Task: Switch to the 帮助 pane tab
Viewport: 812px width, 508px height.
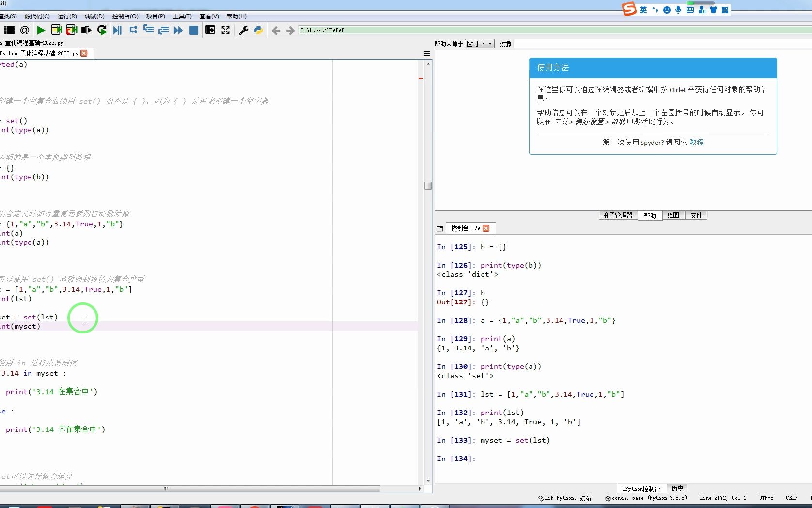Action: (x=650, y=215)
